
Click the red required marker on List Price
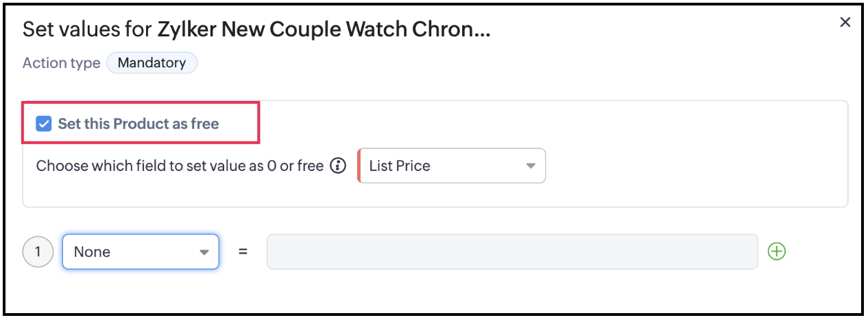[359, 165]
